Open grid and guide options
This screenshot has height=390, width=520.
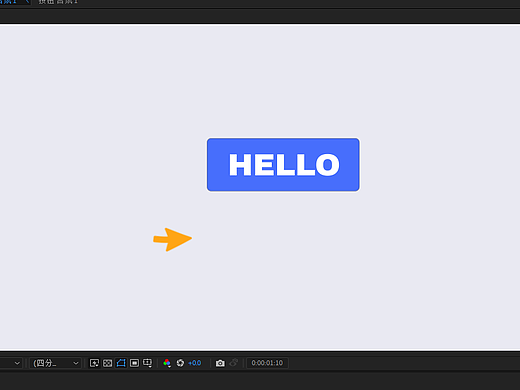[147, 363]
